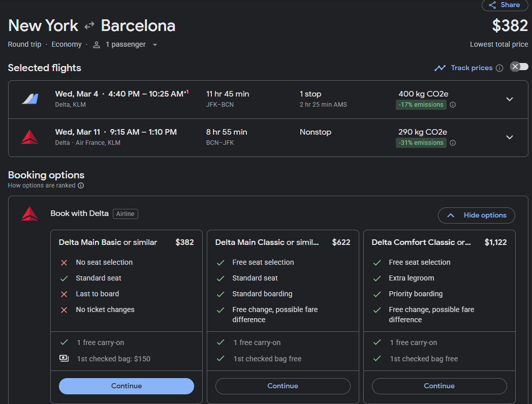Click '400 kg CO2e' emissions value
532x404 pixels.
click(423, 94)
